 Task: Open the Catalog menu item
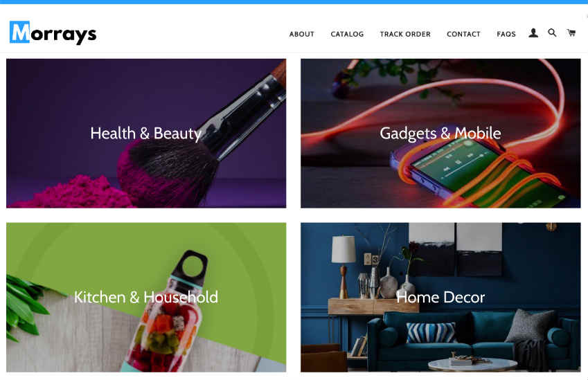coord(347,34)
